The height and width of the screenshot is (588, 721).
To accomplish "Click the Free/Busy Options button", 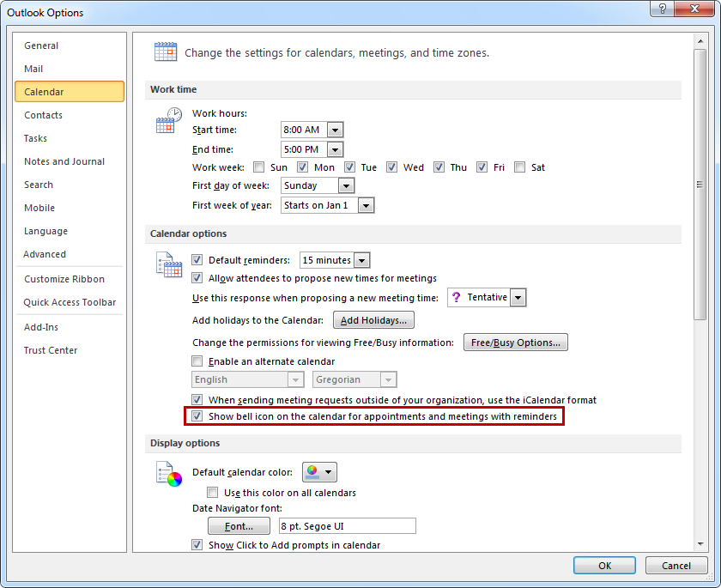I will (516, 342).
